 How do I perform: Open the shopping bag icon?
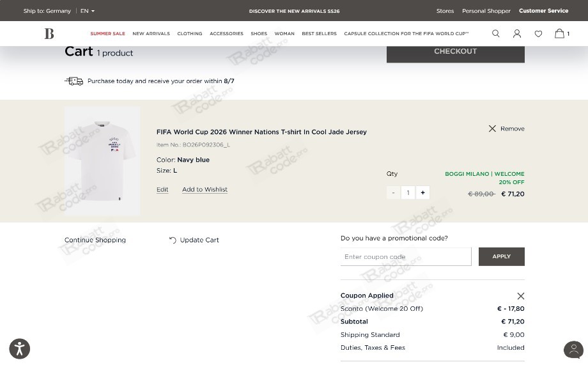(x=559, y=33)
